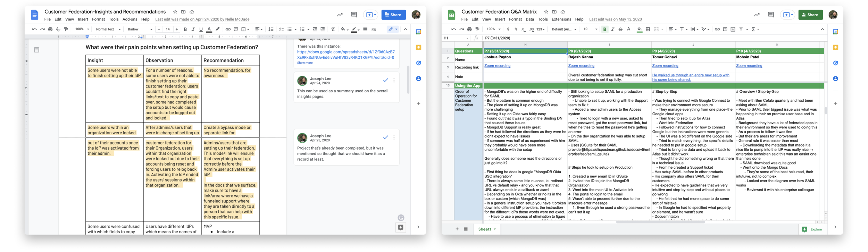Run spell check in the Docs toolbar

click(58, 29)
